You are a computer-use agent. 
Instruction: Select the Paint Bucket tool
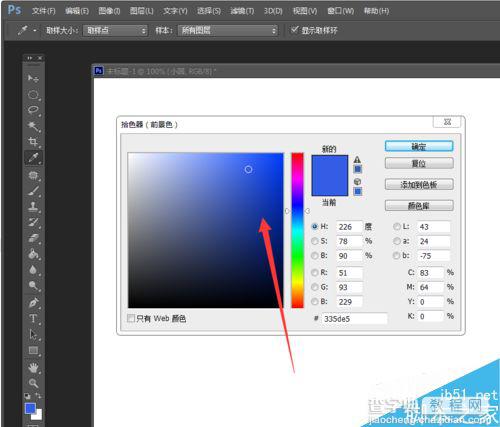[33, 254]
